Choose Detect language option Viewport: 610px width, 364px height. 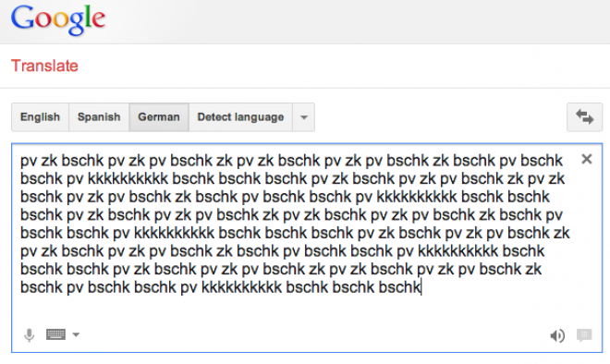[x=240, y=117]
